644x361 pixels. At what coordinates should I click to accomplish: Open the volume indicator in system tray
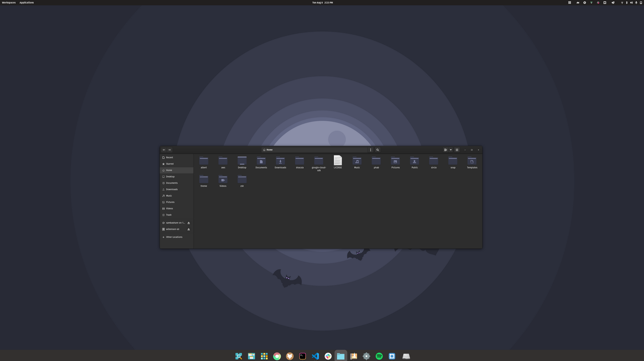coord(631,3)
